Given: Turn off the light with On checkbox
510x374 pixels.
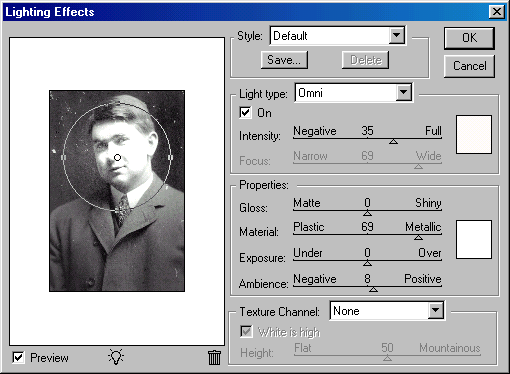Looking at the screenshot, I should point(245,113).
